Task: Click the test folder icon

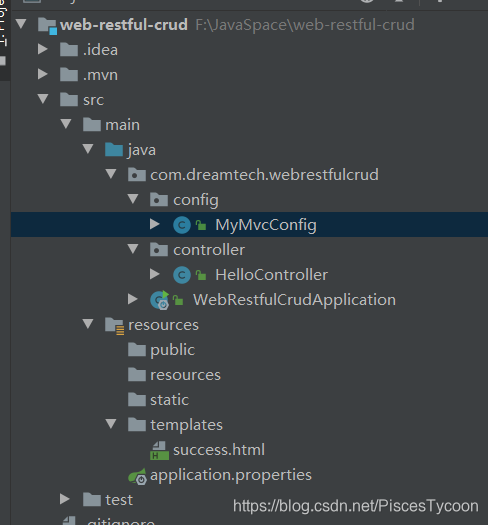Action: tap(92, 500)
